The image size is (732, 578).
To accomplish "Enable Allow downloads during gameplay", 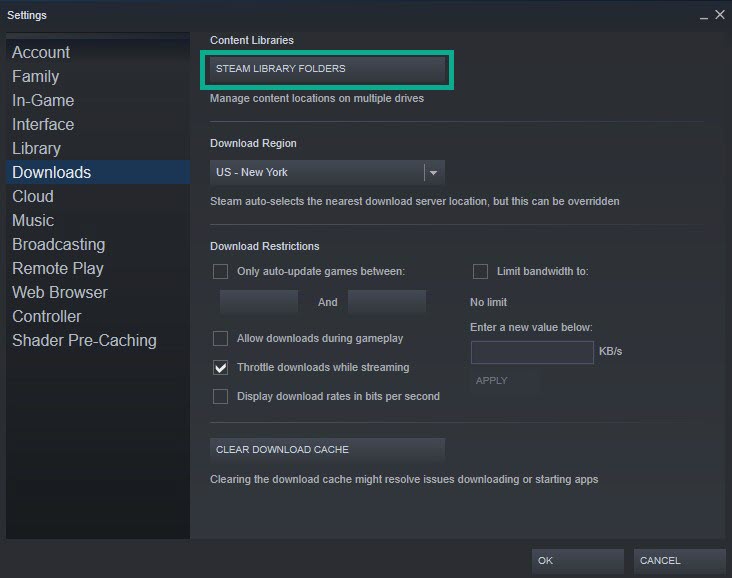I will tap(220, 338).
